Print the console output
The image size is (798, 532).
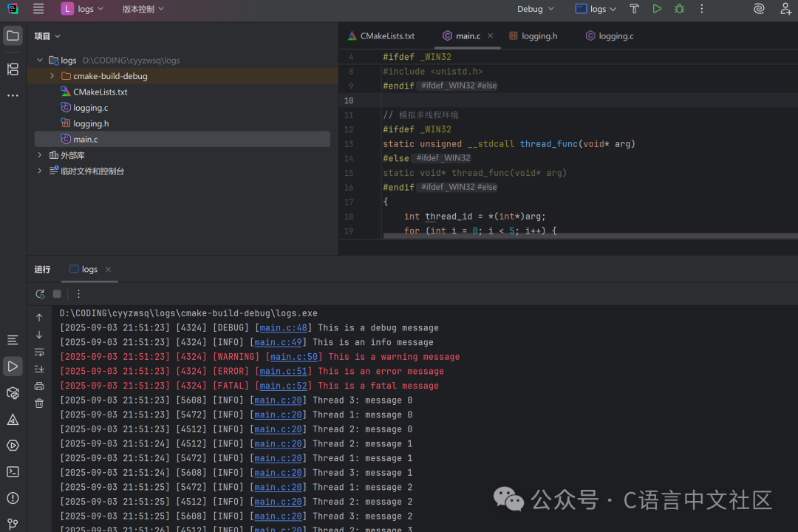(39, 386)
